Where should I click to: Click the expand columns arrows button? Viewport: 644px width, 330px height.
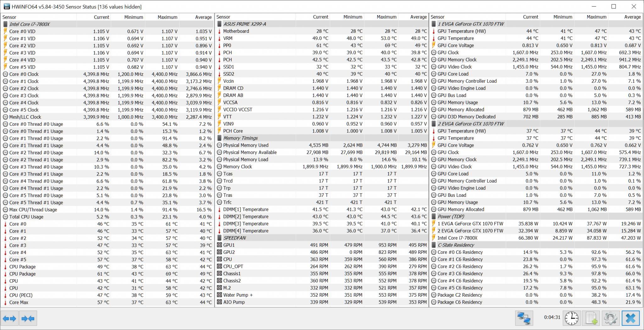point(10,318)
